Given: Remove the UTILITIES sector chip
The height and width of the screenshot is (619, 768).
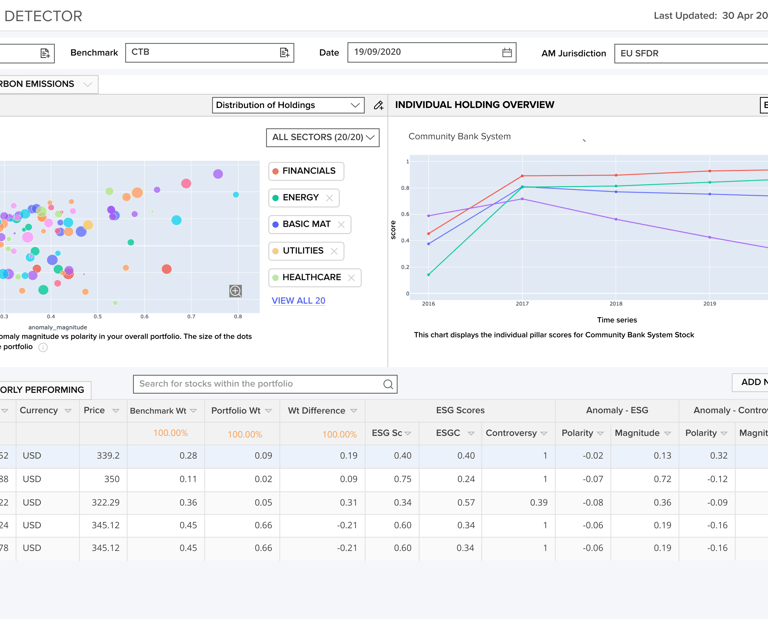Looking at the screenshot, I should click(334, 251).
